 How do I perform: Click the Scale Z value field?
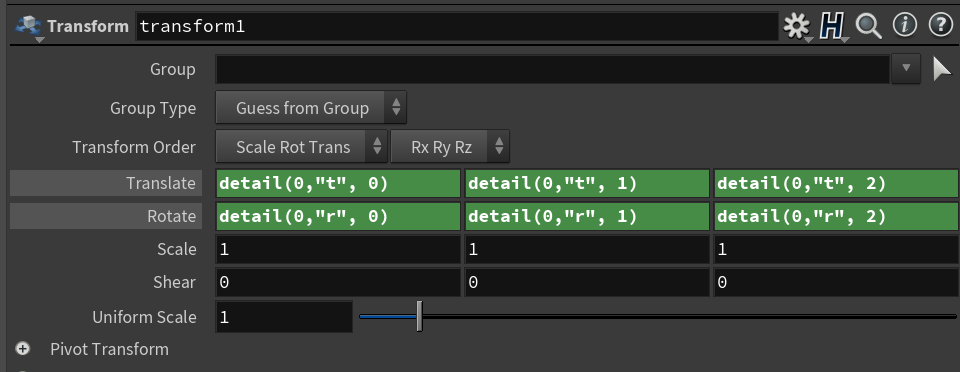coord(836,250)
